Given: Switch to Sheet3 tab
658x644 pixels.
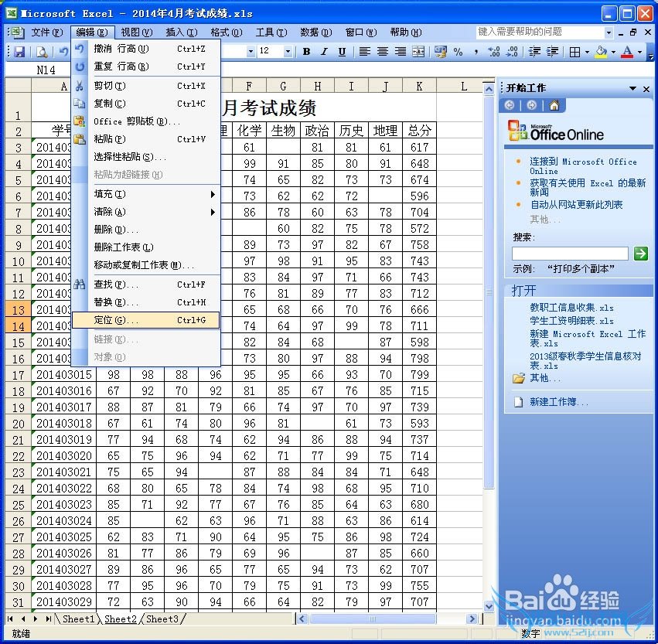Looking at the screenshot, I should [x=162, y=618].
